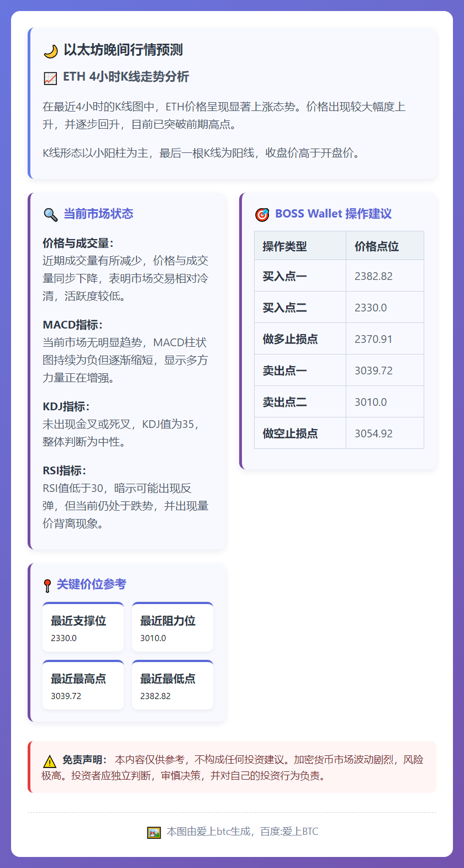Click the footer text 本图由爱上btc生成
The image size is (464, 868).
pos(209,832)
